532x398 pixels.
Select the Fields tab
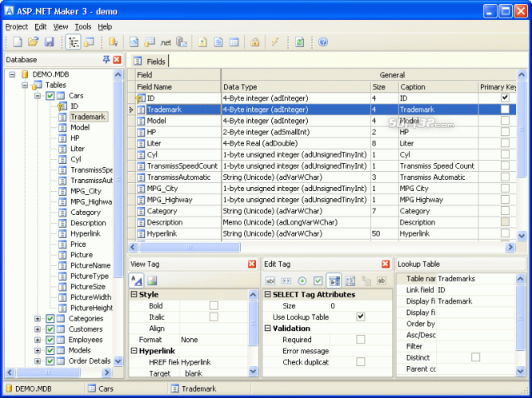pos(150,62)
